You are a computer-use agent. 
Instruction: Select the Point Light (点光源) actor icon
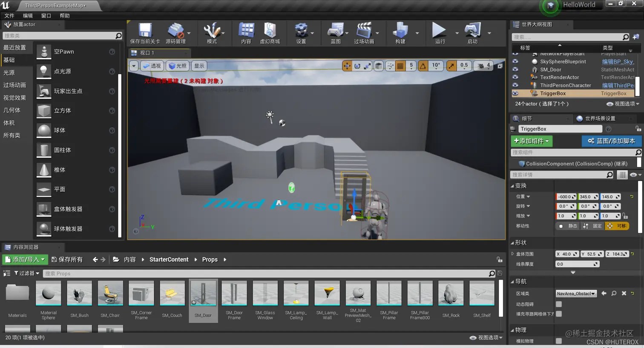tap(44, 71)
